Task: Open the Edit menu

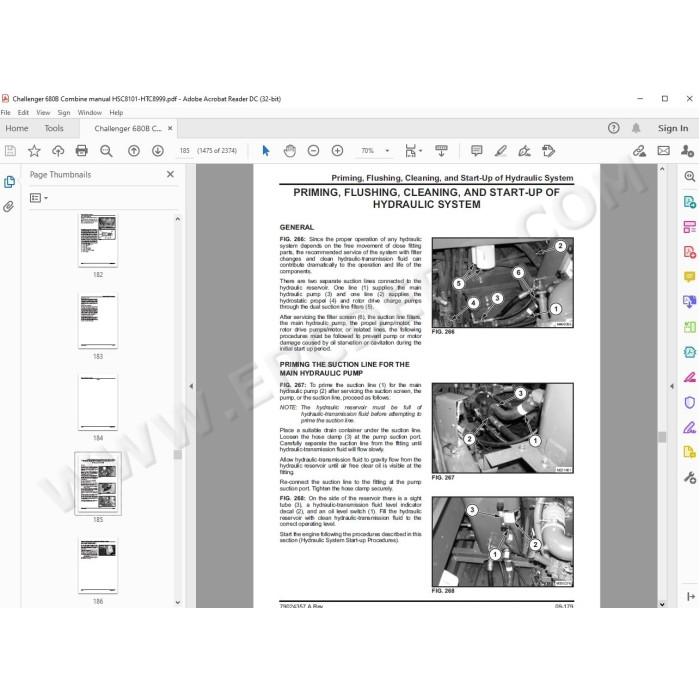Action: pos(23,112)
